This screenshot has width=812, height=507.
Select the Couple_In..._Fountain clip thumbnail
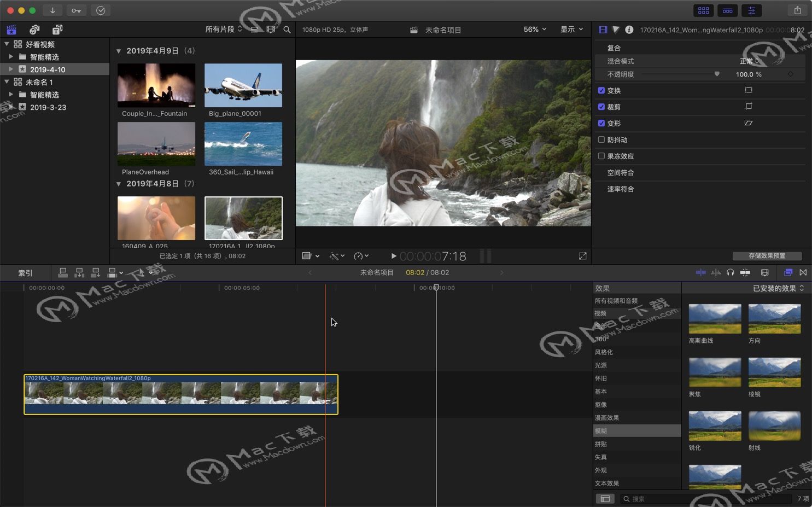pyautogui.click(x=156, y=85)
